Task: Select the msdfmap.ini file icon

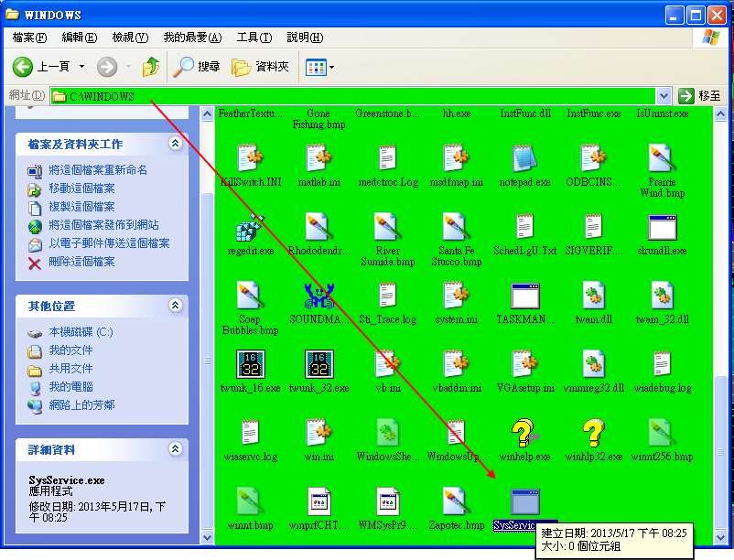Action: click(x=457, y=158)
